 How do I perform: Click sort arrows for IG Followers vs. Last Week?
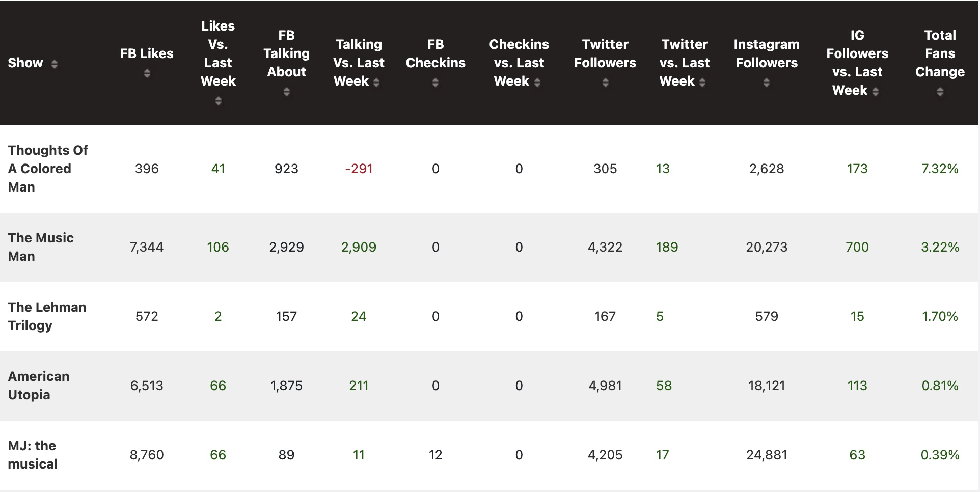pos(876,91)
